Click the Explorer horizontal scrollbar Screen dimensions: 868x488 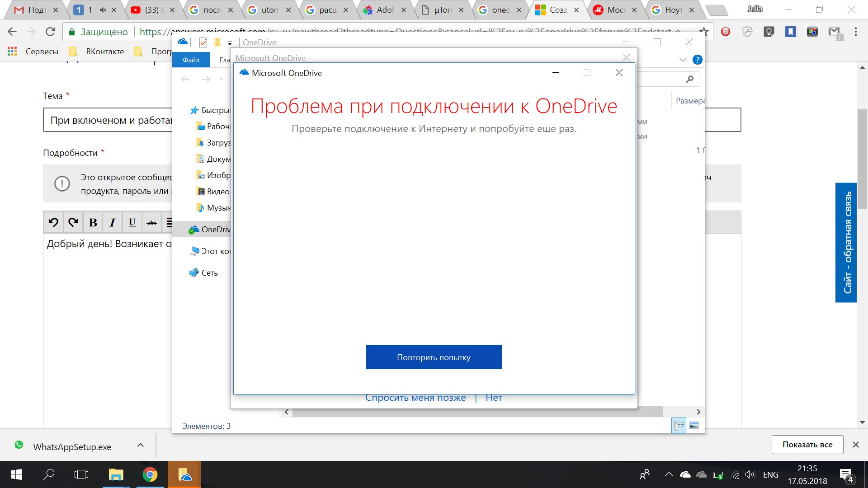coord(477,412)
